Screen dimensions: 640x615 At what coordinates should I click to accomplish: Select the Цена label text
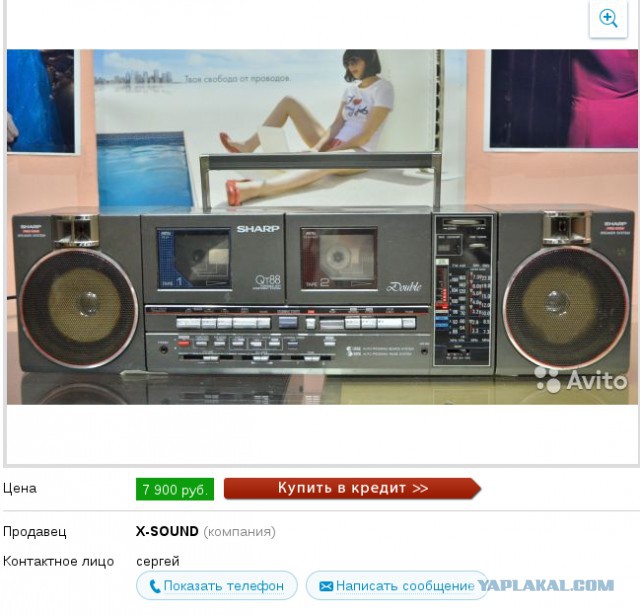click(20, 488)
